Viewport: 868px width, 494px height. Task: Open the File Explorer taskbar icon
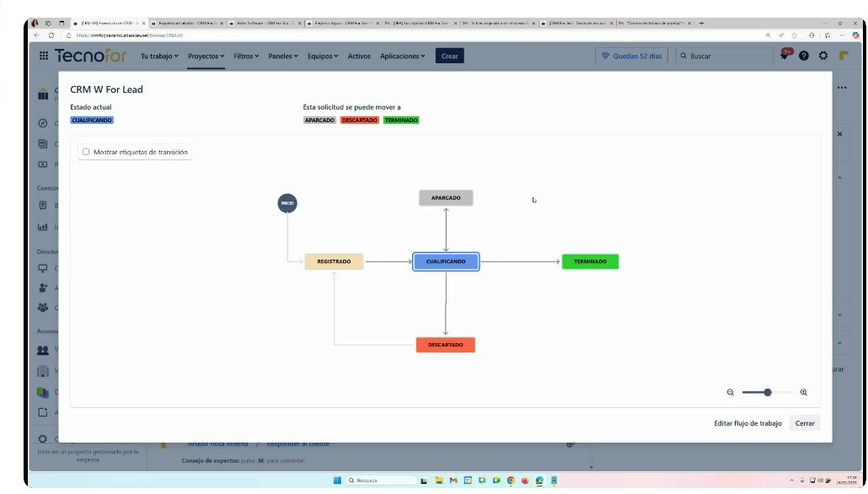coord(438,481)
